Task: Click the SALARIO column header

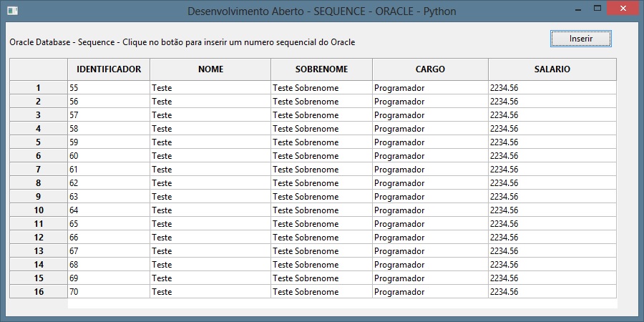Action: 552,69
